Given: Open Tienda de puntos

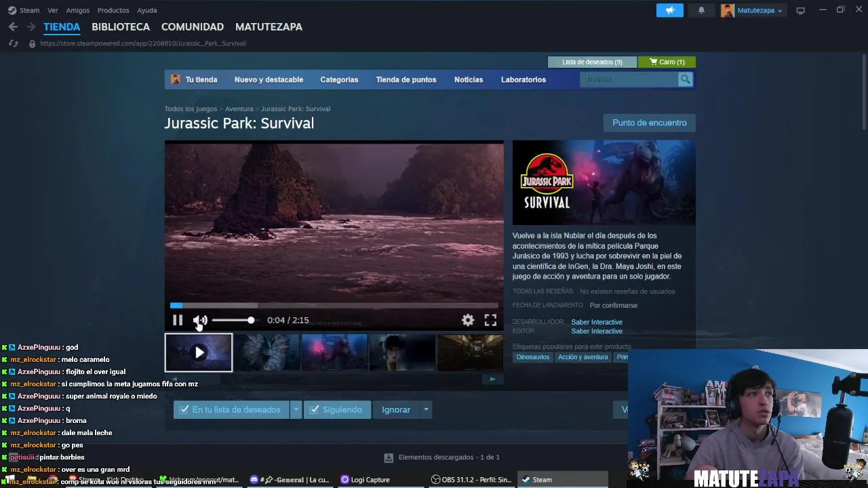Looking at the screenshot, I should [x=406, y=79].
